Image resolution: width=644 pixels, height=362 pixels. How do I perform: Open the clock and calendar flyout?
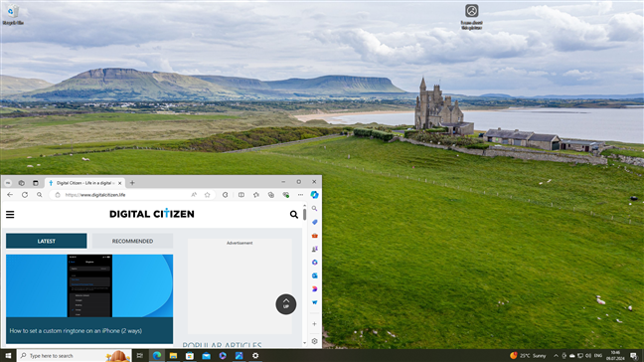pos(615,356)
